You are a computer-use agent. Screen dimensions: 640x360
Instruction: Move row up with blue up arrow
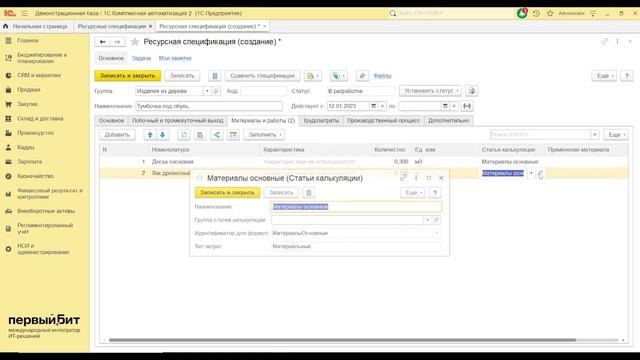pyautogui.click(x=150, y=135)
